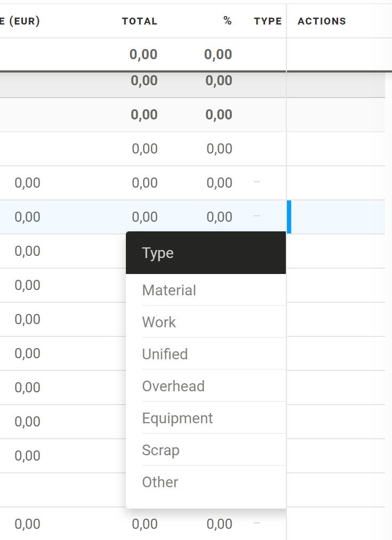The width and height of the screenshot is (392, 540).
Task: Click the highlighted row's total value
Action: pos(145,217)
